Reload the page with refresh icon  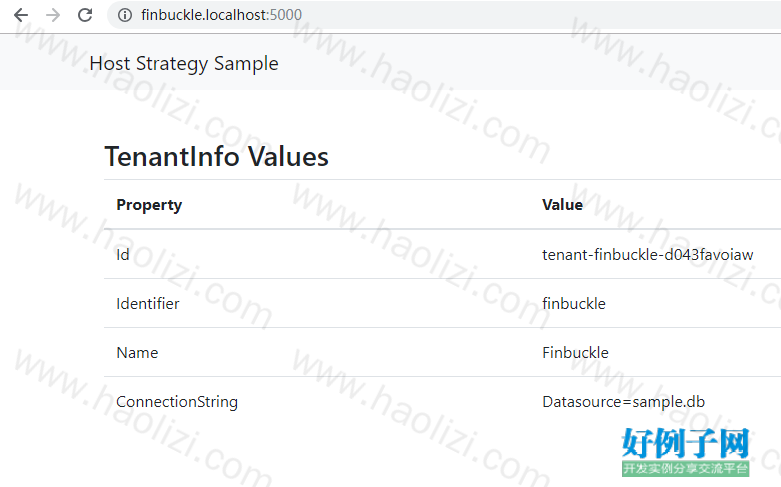85,15
